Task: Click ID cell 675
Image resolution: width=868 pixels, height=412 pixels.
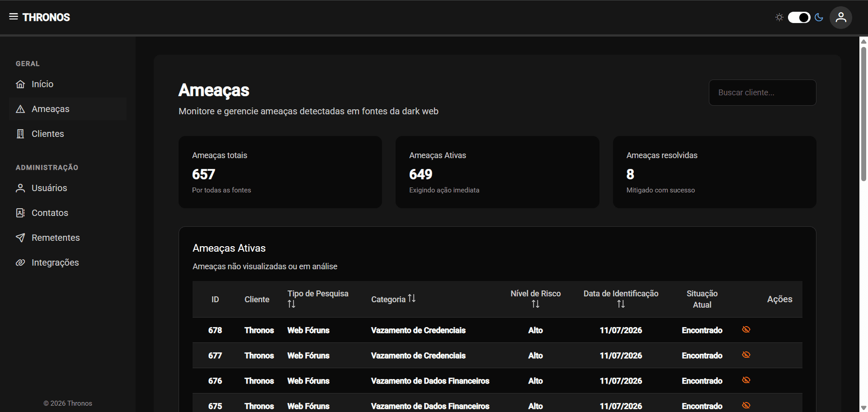Action: 215,406
